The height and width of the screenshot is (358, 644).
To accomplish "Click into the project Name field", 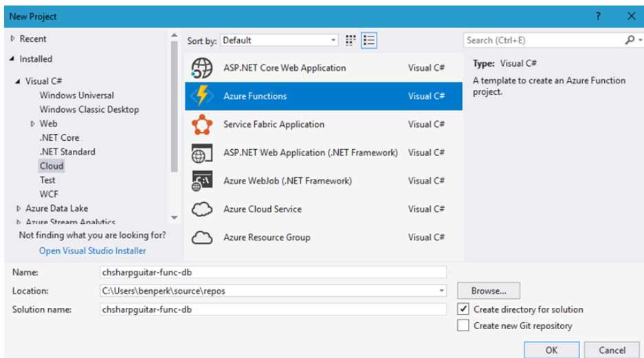I will [x=273, y=272].
